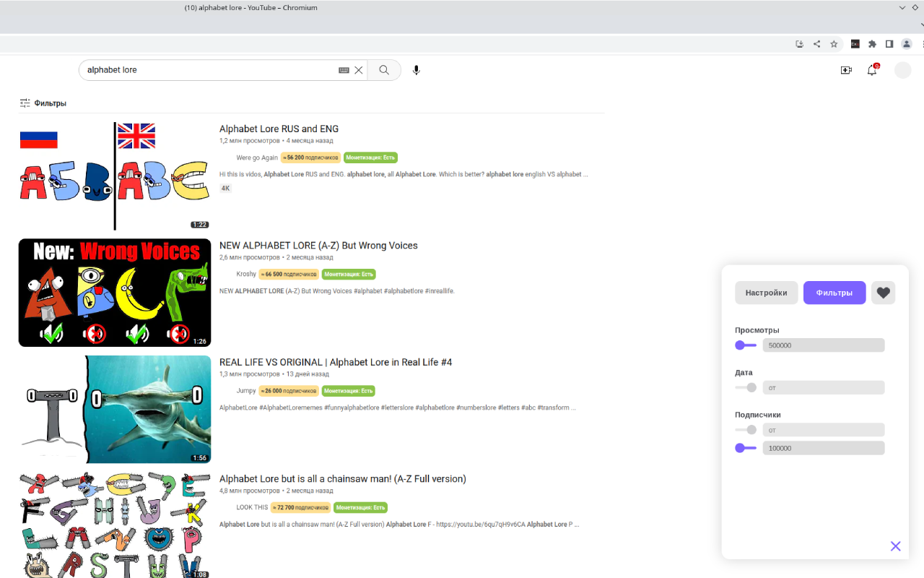Click '1,3 млн просмотров • 13 дней назад'
Screen dimensions: 924x578
point(274,374)
